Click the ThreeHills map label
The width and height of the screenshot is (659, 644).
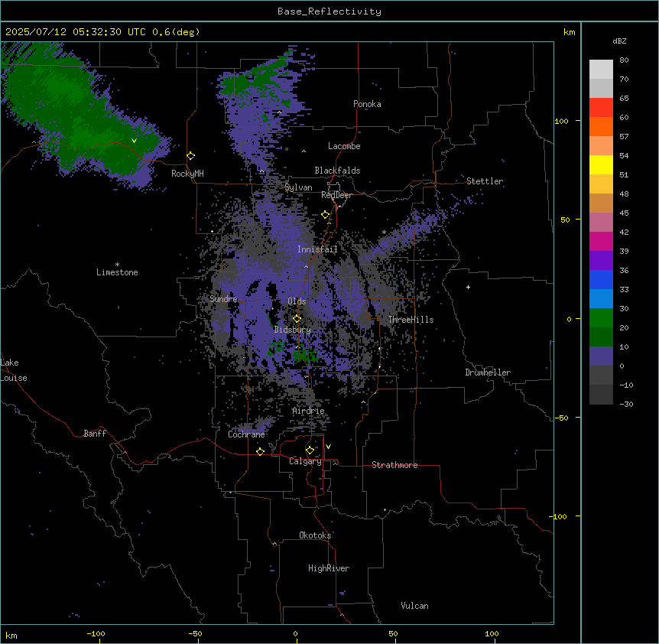tap(411, 320)
